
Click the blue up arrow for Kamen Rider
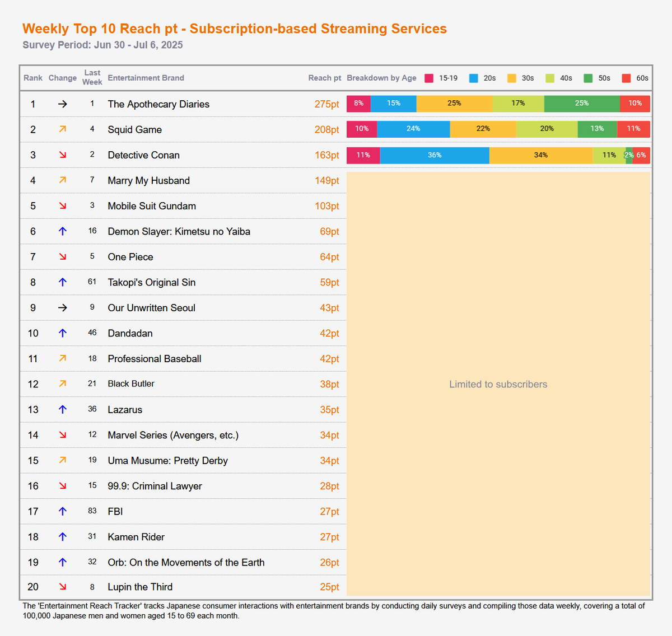pos(63,537)
